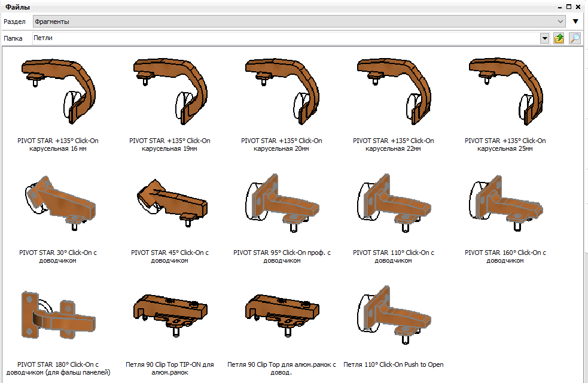The height and width of the screenshot is (383, 588).
Task: Minimize the Файлы panel
Action: [560, 7]
